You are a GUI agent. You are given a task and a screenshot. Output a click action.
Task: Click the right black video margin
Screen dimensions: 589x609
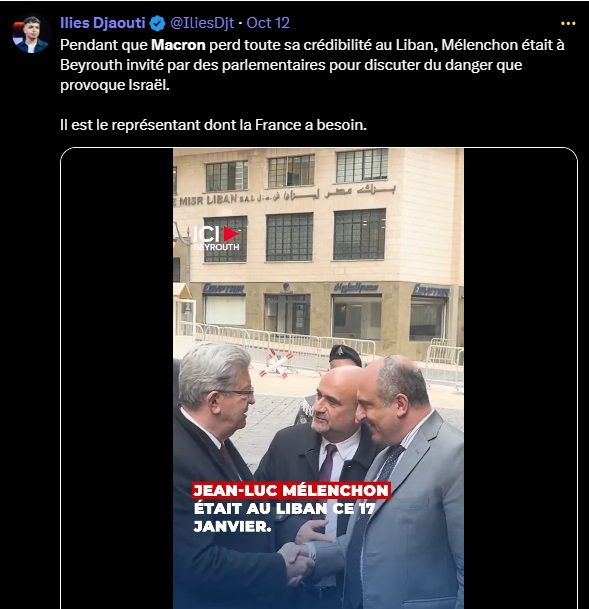[520, 378]
